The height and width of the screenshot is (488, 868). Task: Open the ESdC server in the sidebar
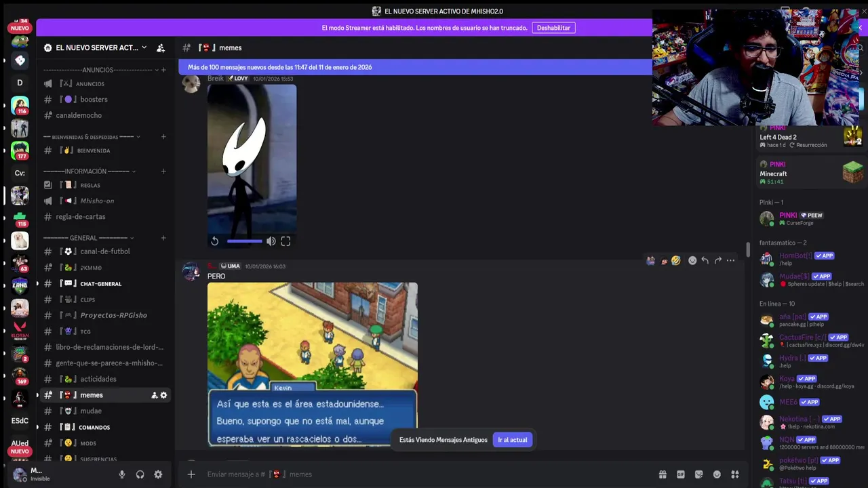click(x=20, y=421)
